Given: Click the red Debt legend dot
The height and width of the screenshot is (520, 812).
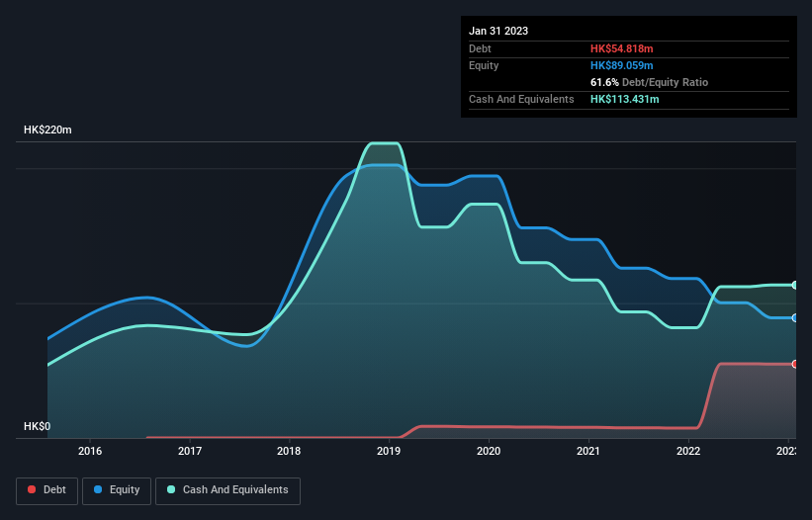Looking at the screenshot, I should [32, 489].
